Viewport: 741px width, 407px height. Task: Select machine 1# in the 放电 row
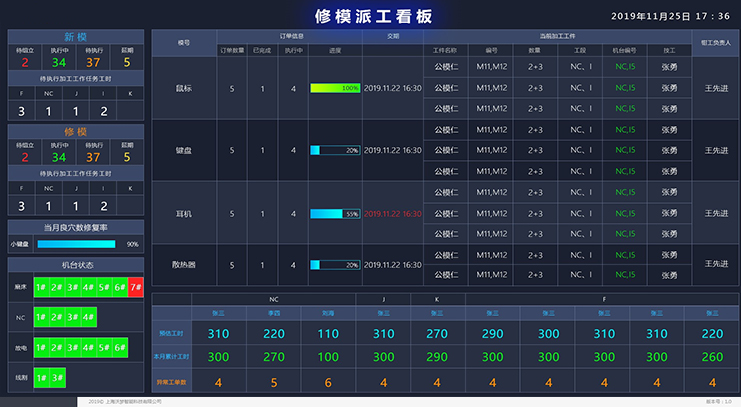41,347
